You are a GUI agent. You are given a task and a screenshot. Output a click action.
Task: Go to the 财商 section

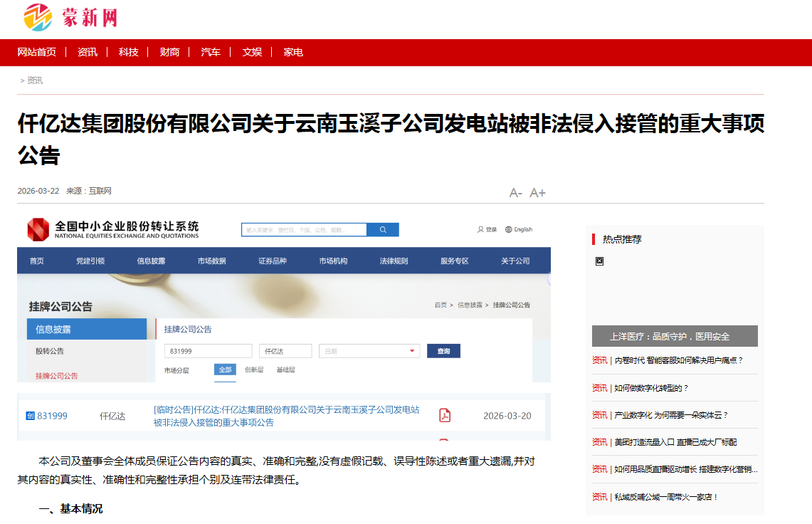click(x=169, y=53)
